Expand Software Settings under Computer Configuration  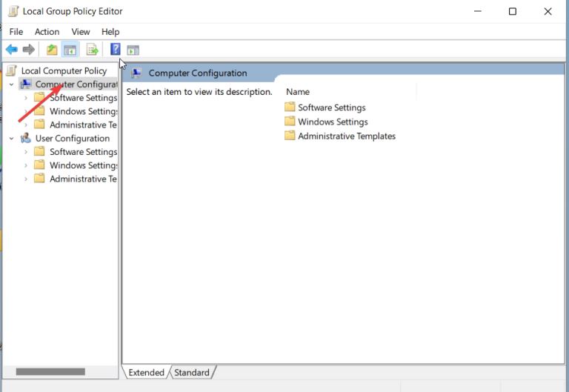coord(26,98)
